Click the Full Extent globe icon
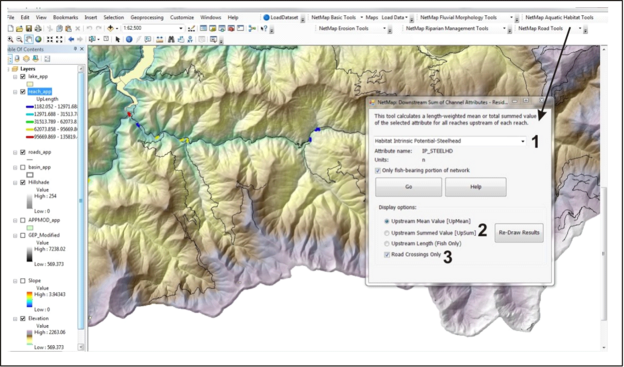Image resolution: width=624 pixels, height=367 pixels. 38,39
